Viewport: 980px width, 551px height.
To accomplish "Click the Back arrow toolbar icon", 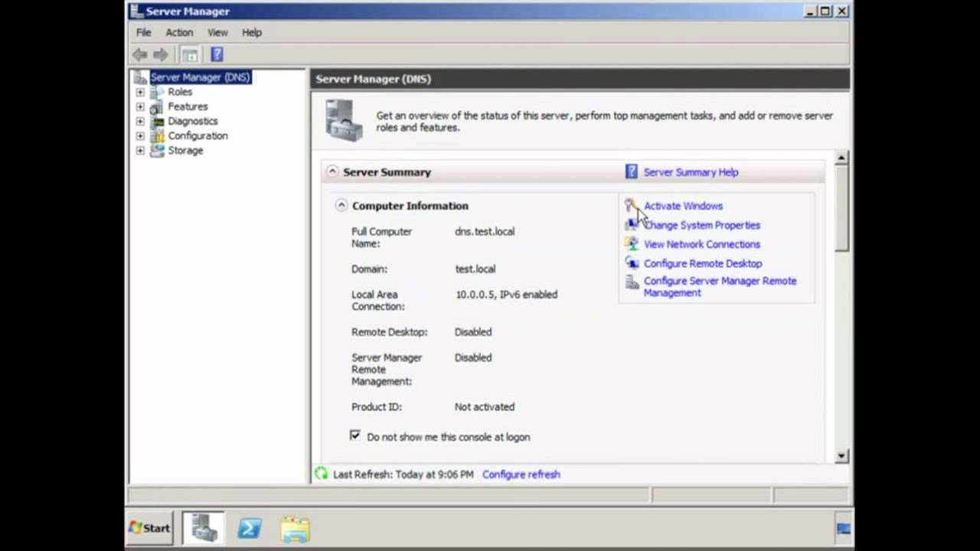I will click(x=139, y=54).
